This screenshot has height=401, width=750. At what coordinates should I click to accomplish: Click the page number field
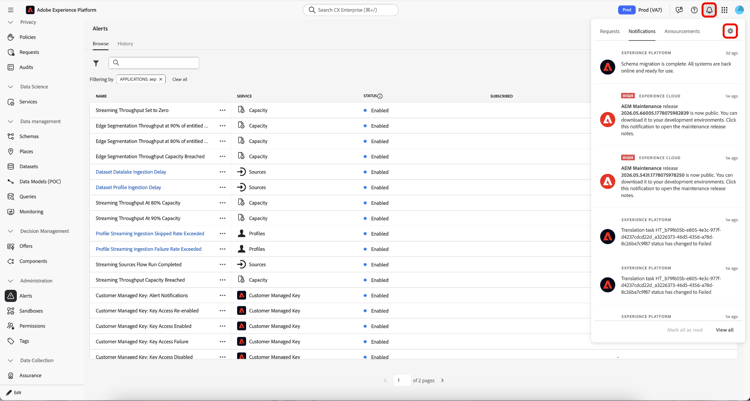tap(402, 380)
